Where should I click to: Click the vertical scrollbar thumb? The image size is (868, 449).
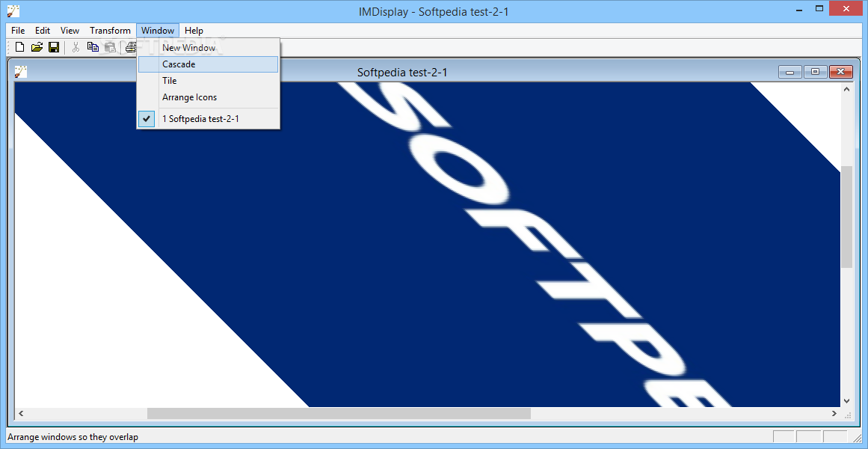tap(846, 217)
